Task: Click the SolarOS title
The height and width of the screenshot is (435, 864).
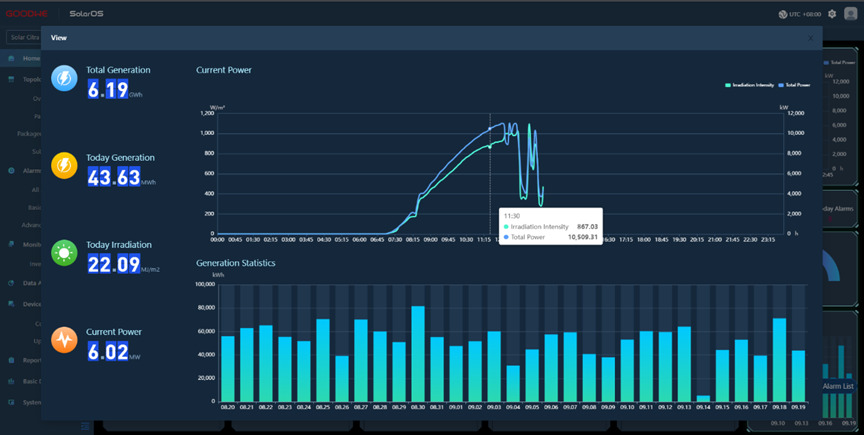Action: [87, 14]
